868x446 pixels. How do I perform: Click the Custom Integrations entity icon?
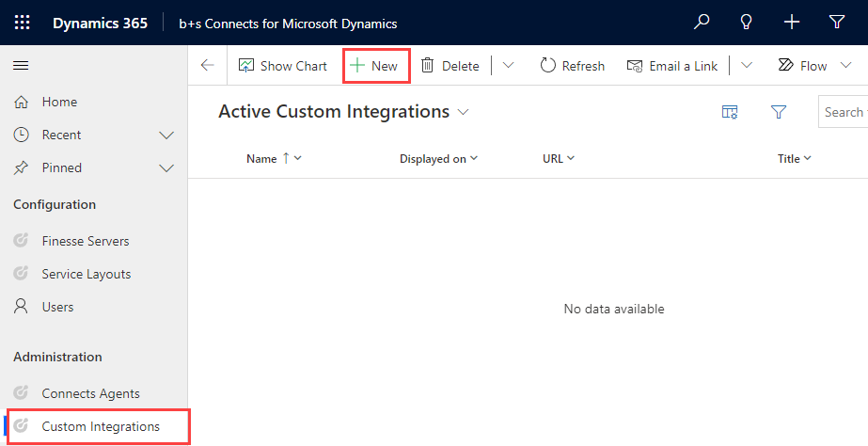(21, 425)
